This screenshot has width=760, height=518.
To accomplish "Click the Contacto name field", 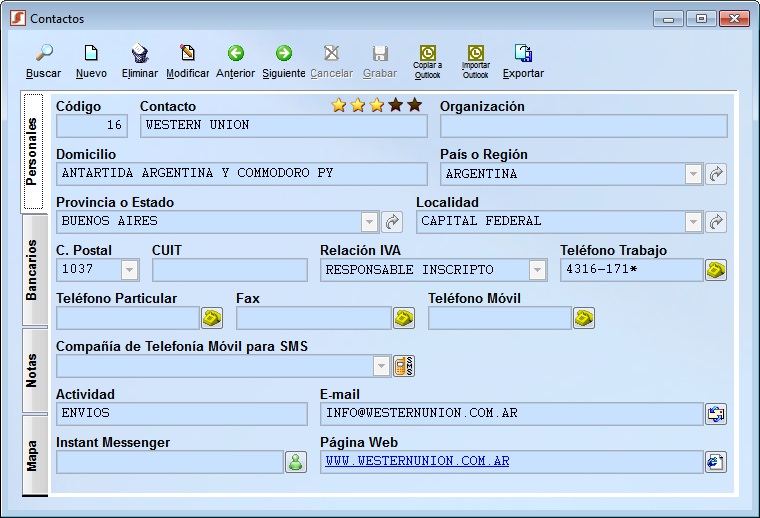I will (284, 126).
